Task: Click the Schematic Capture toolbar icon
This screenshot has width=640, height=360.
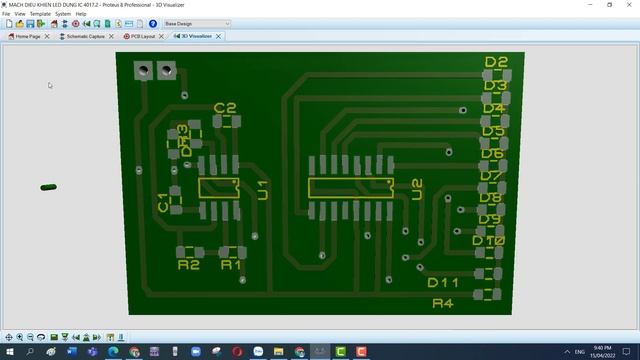Action: coord(64,24)
